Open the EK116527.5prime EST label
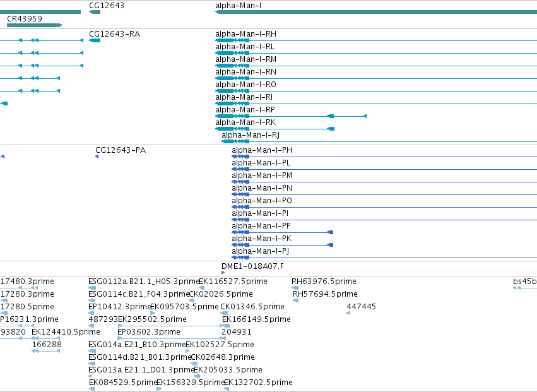Screen dimensions: 537x392 click(x=233, y=282)
